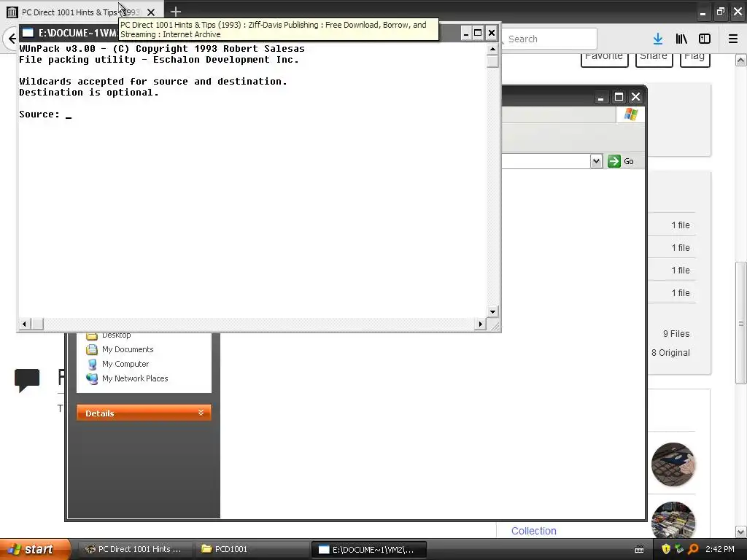Minimize the WUnPack console window
Viewport: 747px width, 560px height.
coord(466,33)
